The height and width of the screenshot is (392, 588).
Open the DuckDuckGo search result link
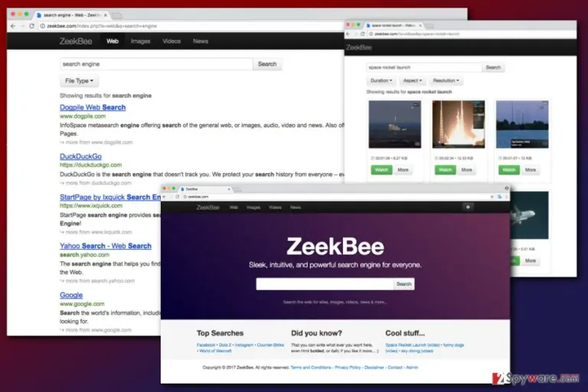[80, 156]
